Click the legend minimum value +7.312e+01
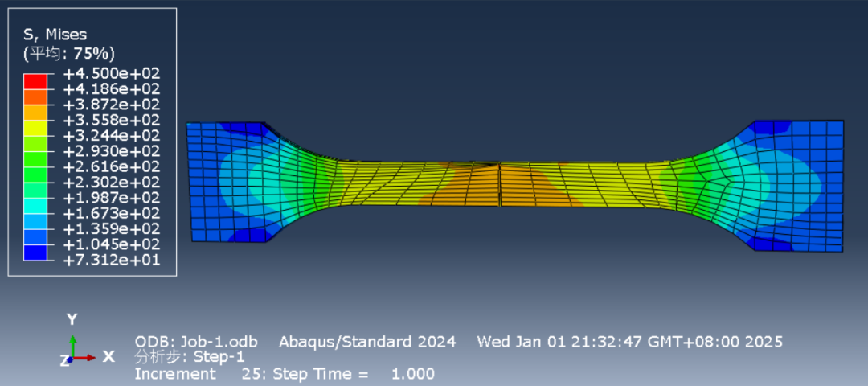Image resolution: width=868 pixels, height=386 pixels. tap(112, 260)
